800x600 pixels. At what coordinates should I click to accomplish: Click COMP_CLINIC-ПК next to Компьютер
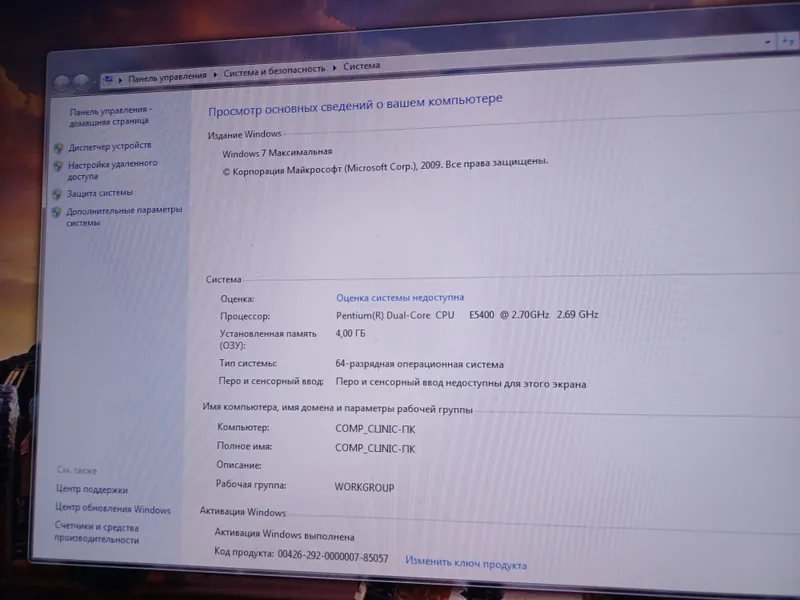pyautogui.click(x=375, y=429)
